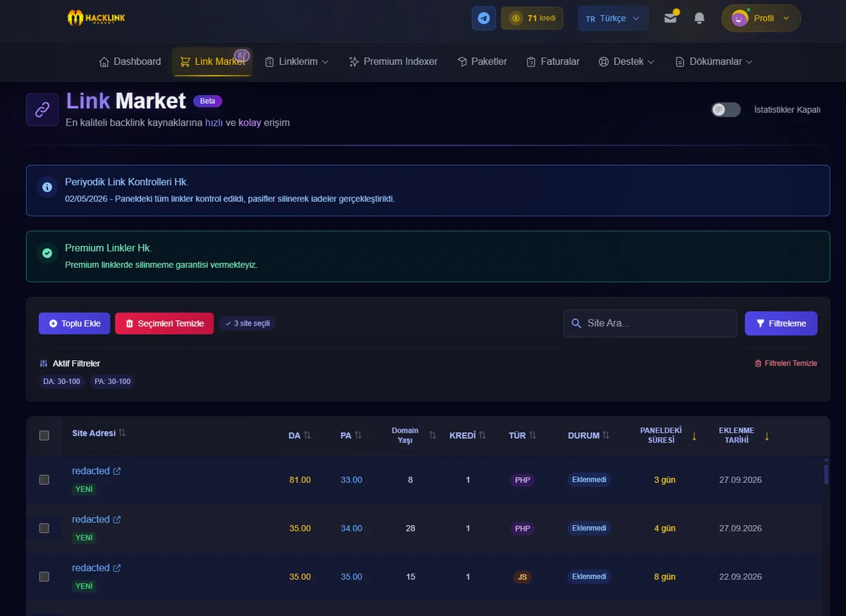The height and width of the screenshot is (616, 846).
Task: Click the 33.00 PA value
Action: tap(351, 480)
